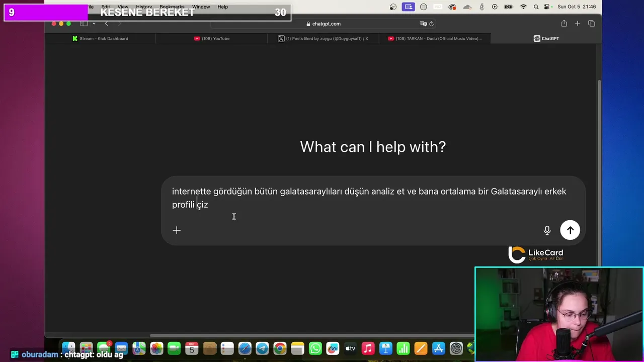The image size is (644, 362).
Task: Open Messages from the dock
Action: pos(104,348)
